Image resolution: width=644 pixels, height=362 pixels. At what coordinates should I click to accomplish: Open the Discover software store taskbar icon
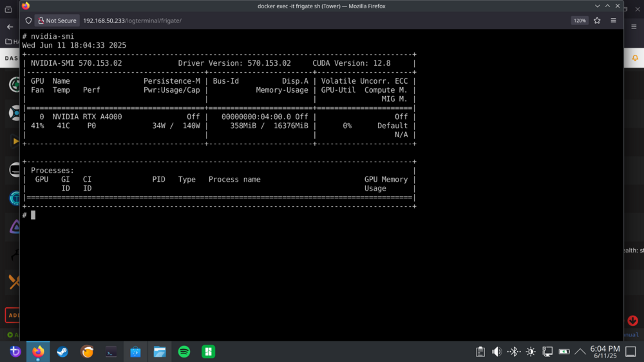[135, 351]
